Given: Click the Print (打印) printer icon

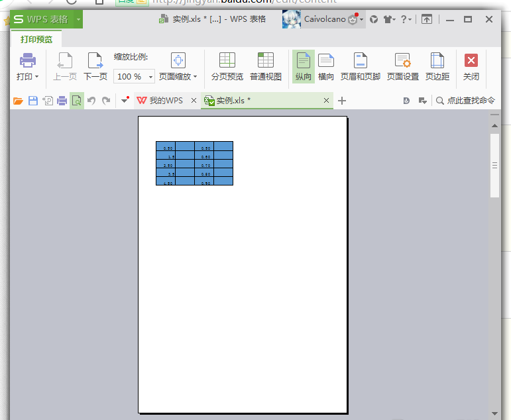Looking at the screenshot, I should (27, 60).
